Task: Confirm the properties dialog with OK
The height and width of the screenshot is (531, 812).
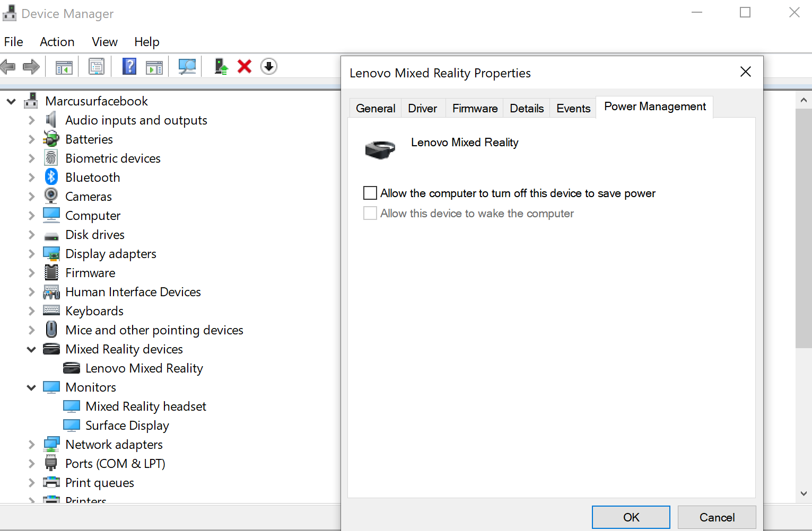Action: (631, 517)
